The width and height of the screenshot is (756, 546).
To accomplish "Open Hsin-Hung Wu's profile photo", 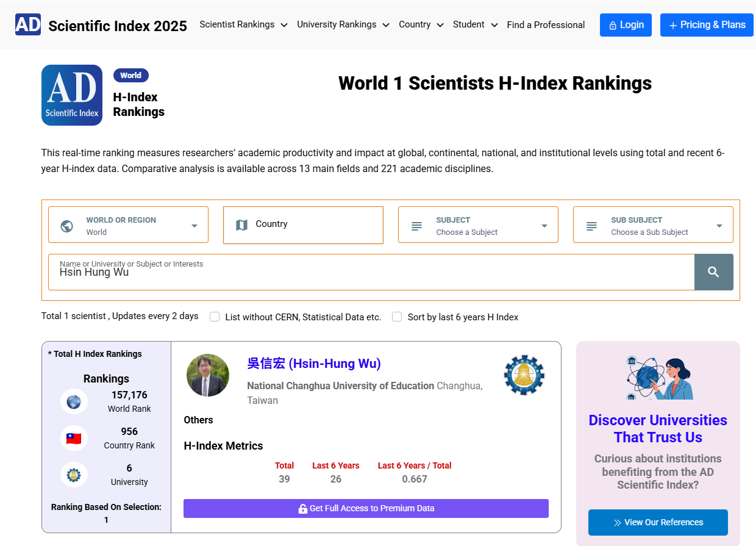I will click(x=208, y=375).
